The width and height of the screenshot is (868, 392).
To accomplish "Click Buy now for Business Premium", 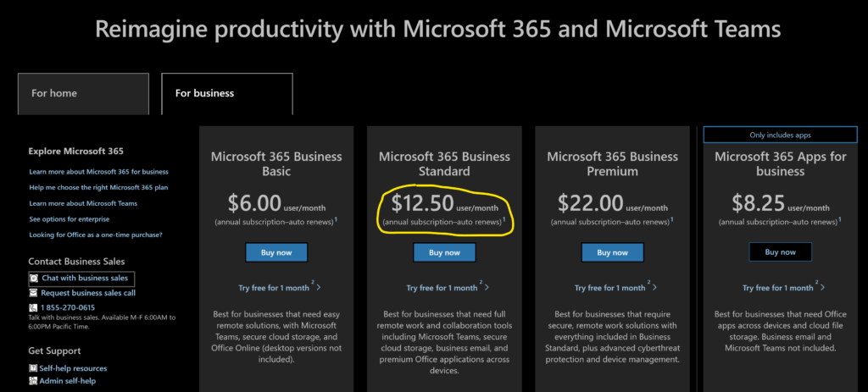I will (612, 252).
